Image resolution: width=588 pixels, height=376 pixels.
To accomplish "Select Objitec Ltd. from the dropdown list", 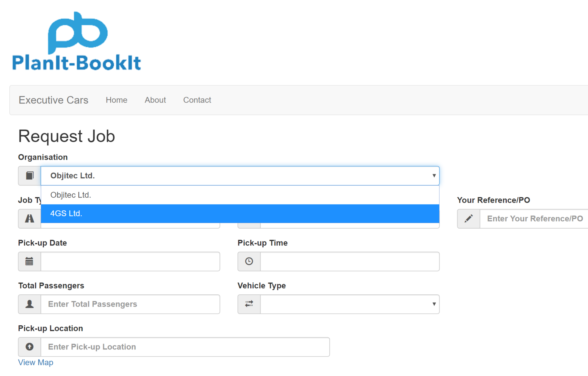I will (x=240, y=195).
